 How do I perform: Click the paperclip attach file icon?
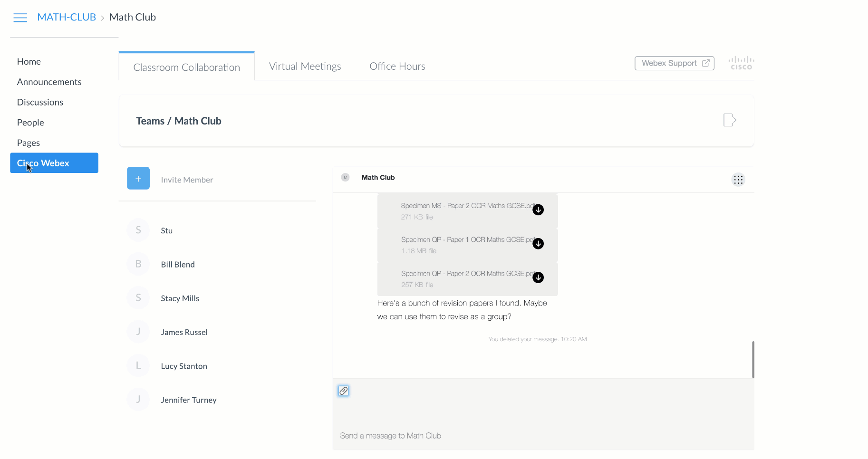point(343,391)
